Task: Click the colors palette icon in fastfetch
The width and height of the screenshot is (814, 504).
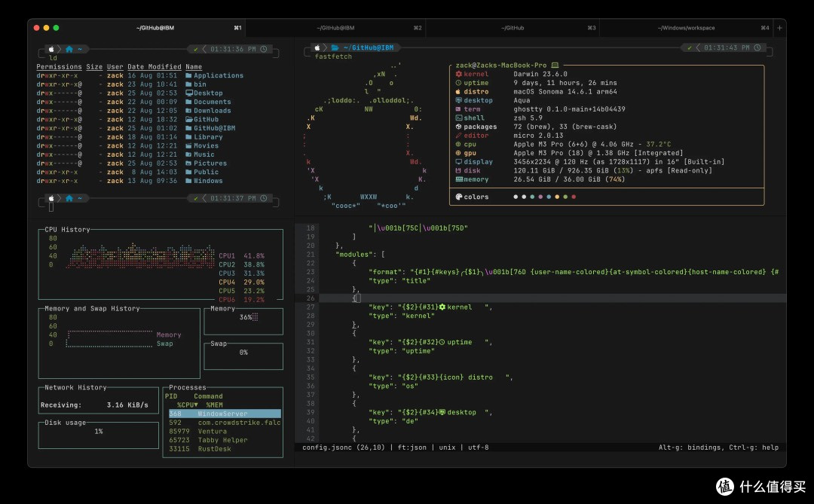Action: click(x=459, y=197)
